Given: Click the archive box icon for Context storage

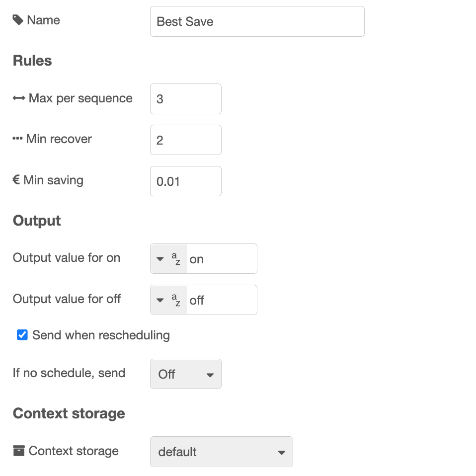Looking at the screenshot, I should [19, 451].
